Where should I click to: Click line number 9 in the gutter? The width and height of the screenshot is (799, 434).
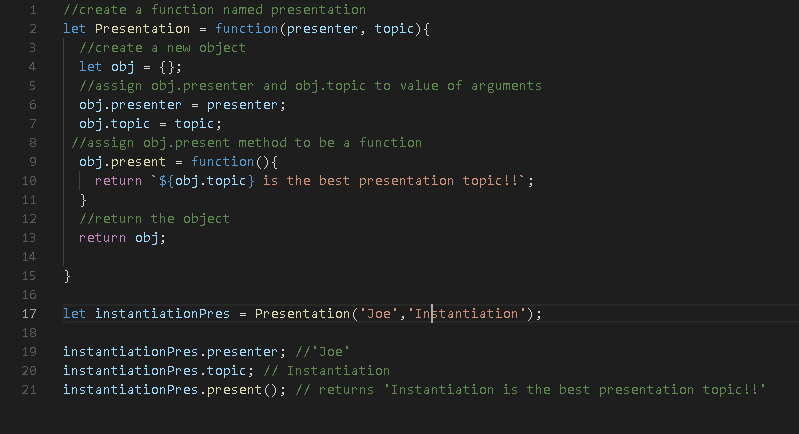(33, 162)
